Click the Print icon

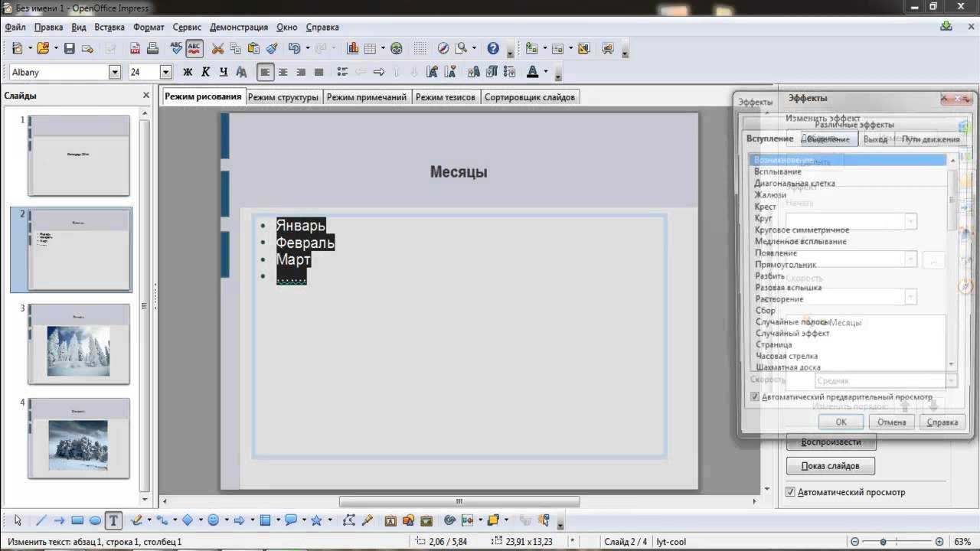152,48
